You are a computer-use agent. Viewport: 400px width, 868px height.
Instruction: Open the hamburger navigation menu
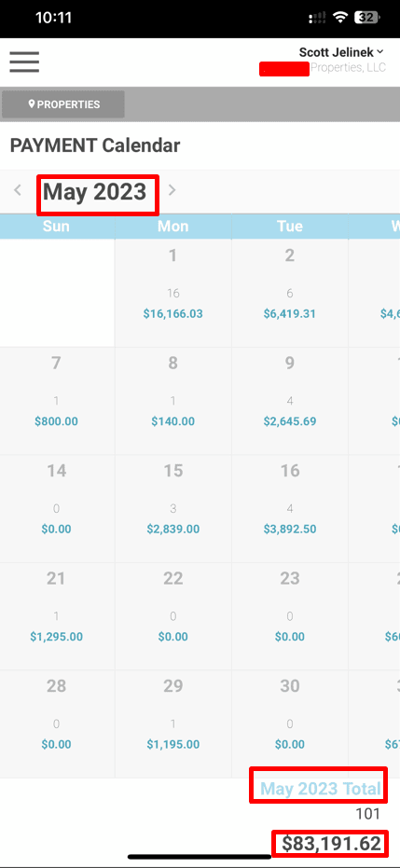coord(24,62)
